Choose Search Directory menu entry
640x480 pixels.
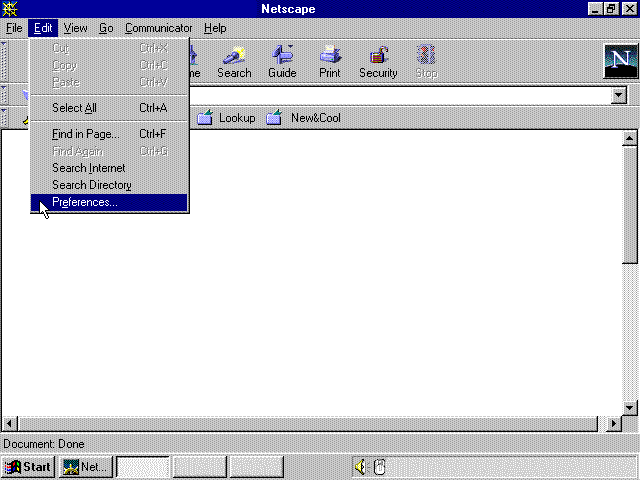point(109,185)
